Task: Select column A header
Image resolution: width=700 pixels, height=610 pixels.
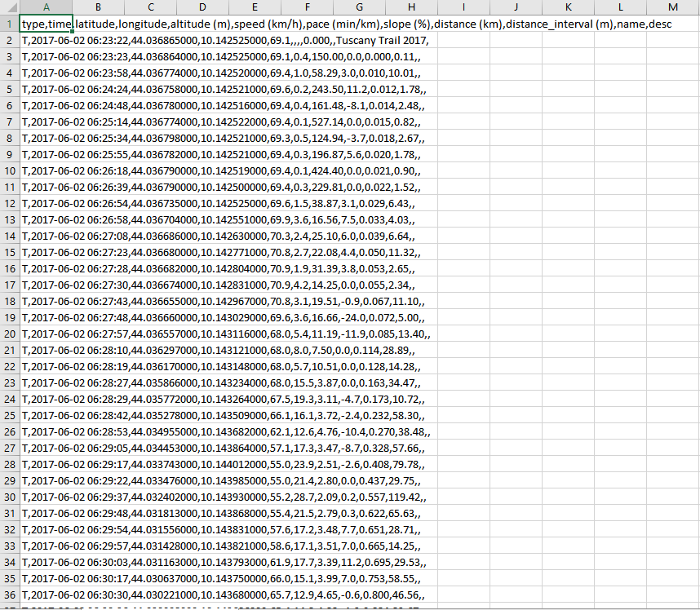Action: tap(46, 7)
